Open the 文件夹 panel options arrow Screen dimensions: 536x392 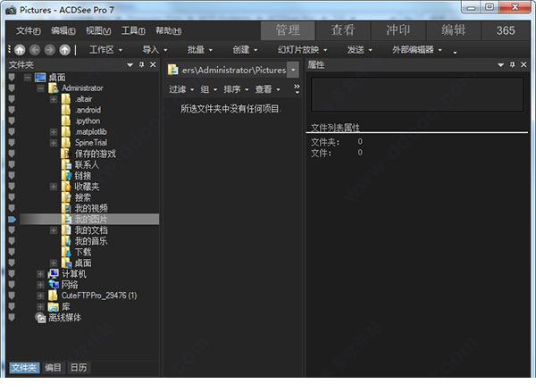coord(130,65)
